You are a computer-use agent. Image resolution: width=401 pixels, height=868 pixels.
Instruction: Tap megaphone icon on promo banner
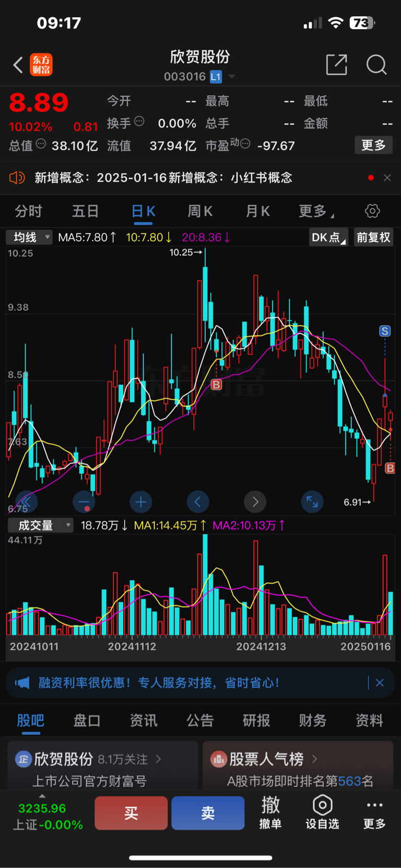click(22, 683)
